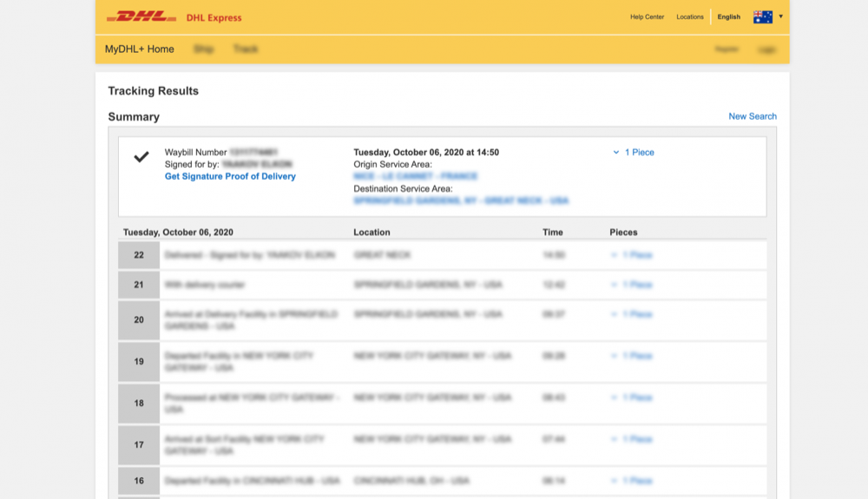This screenshot has width=868, height=499.
Task: Click the delivered checkmark icon
Action: coord(141,157)
